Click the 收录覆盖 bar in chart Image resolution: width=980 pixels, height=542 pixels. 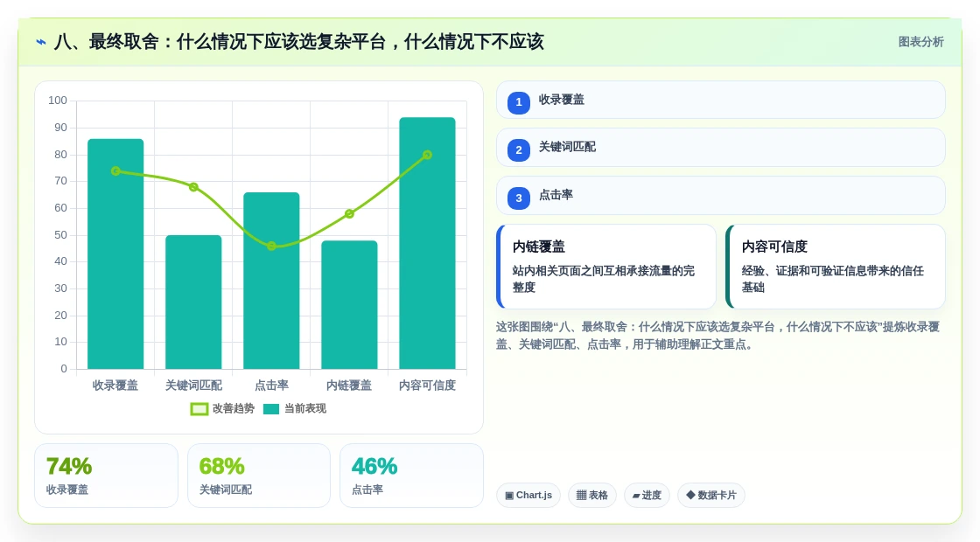[115, 254]
